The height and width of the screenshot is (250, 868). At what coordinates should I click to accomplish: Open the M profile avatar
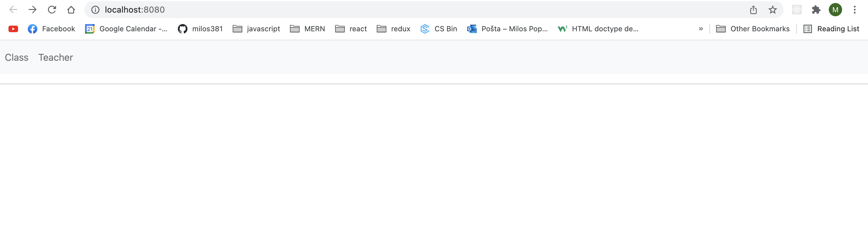[835, 10]
